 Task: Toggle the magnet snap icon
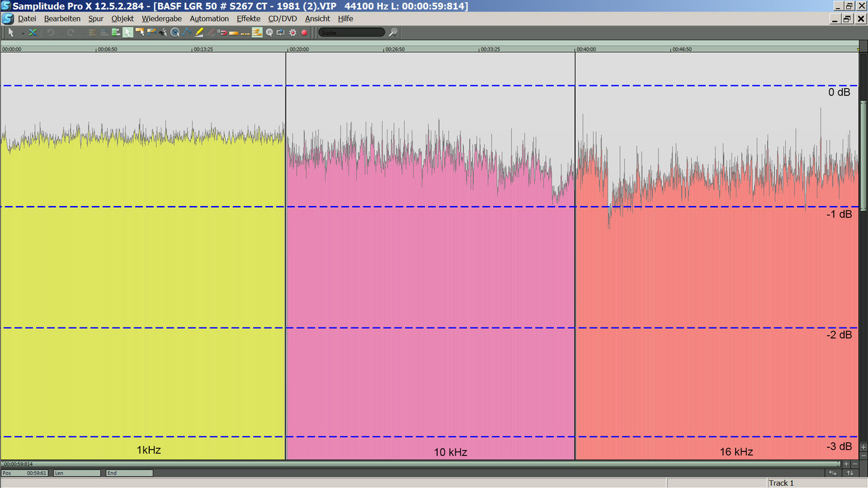[222, 32]
